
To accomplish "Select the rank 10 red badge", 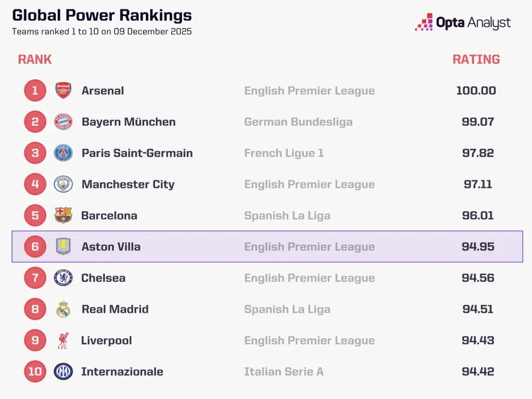I will point(35,371).
